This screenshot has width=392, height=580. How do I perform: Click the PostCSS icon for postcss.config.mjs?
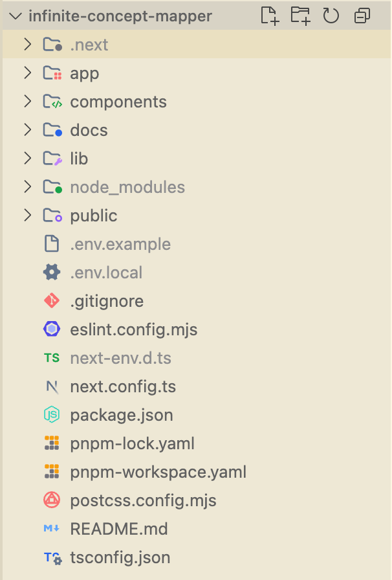point(52,500)
